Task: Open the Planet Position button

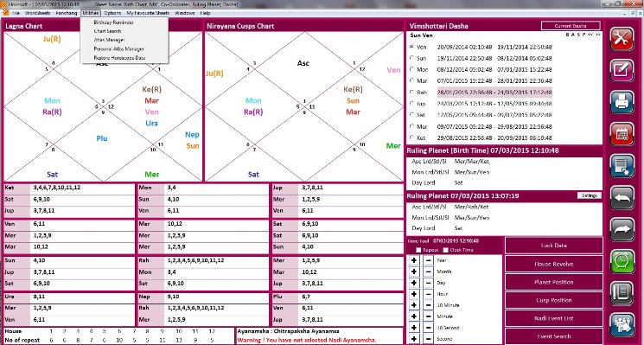Action: (553, 282)
